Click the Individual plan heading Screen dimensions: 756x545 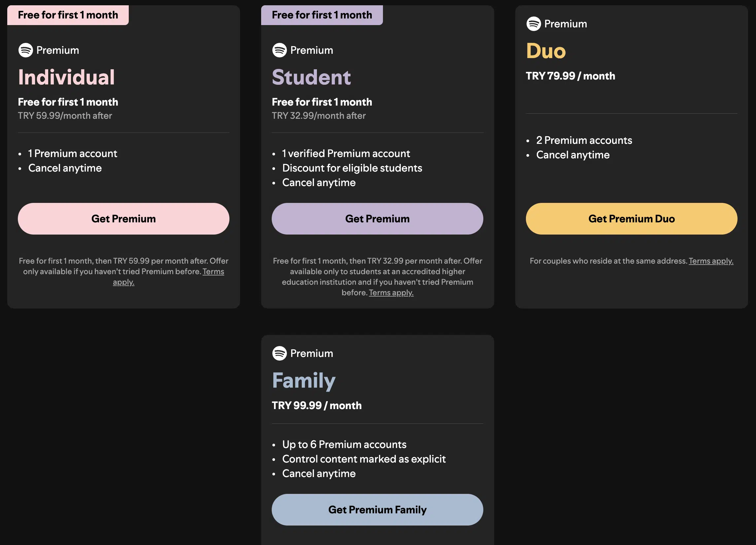pos(66,77)
